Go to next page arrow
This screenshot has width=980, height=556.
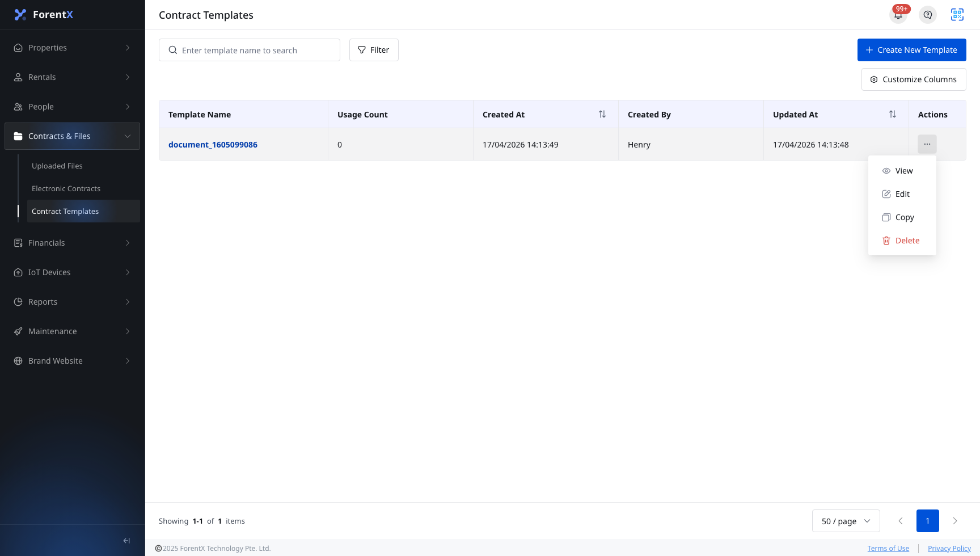[x=955, y=521]
